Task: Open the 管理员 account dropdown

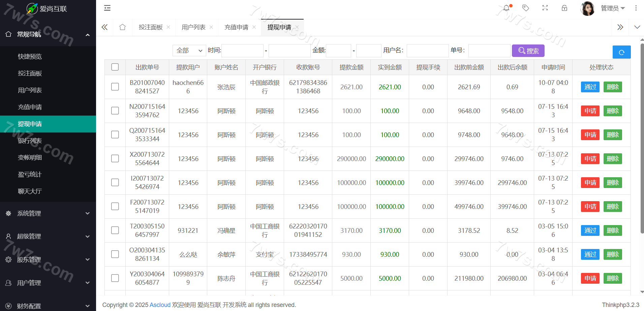Action: click(612, 8)
